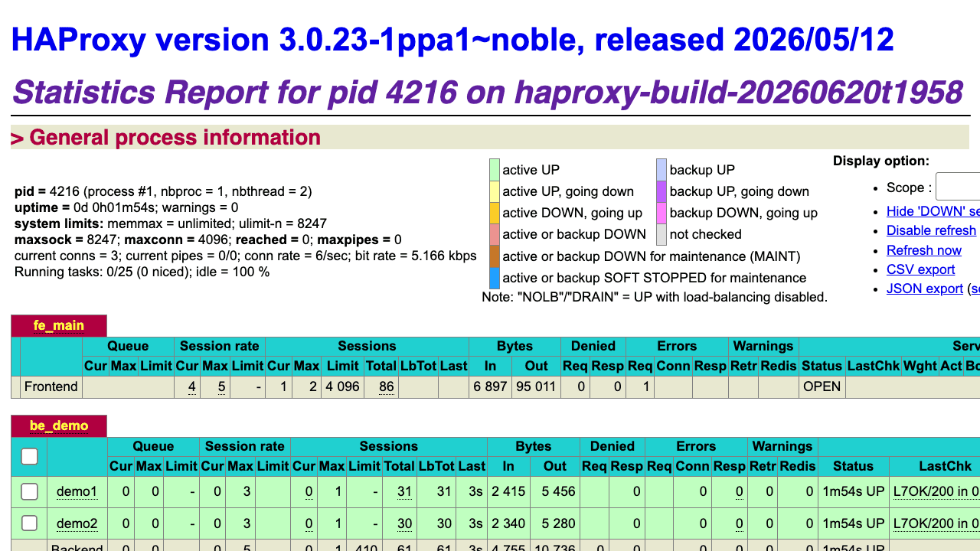Click the backup UP, going down swatch
This screenshot has height=551, width=980.
(661, 191)
